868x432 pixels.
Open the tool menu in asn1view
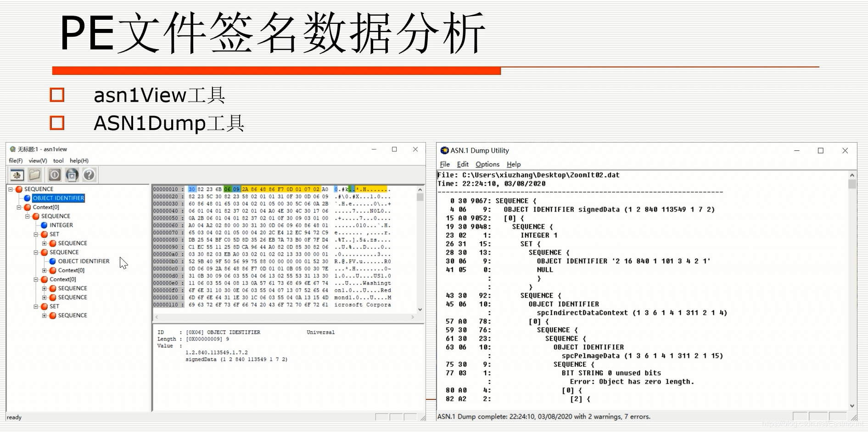58,161
